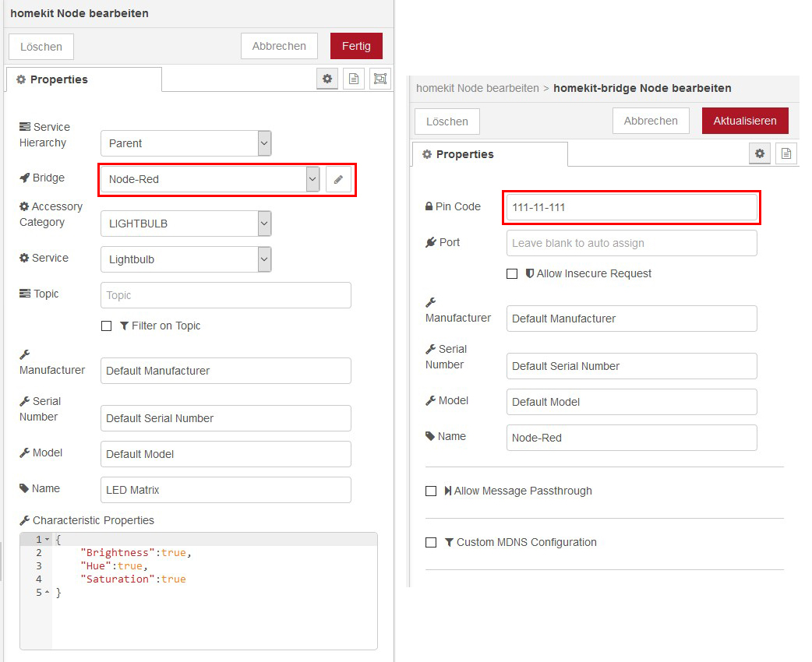Click the Löschen button in homekit panel
The height and width of the screenshot is (662, 812).
41,47
